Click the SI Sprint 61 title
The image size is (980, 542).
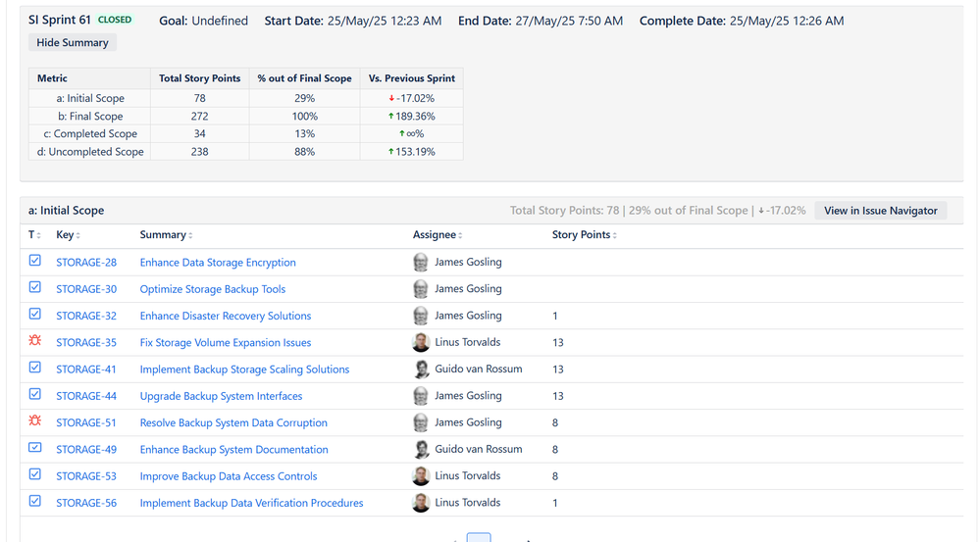60,20
